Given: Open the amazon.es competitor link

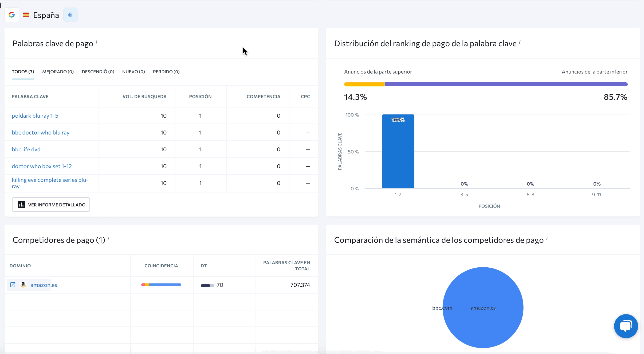Looking at the screenshot, I should pos(44,285).
